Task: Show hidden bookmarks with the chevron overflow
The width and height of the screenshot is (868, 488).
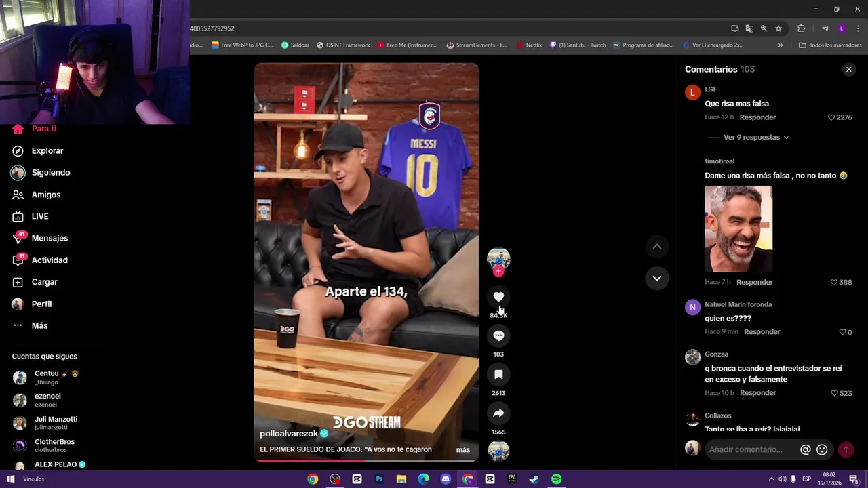Action: click(x=780, y=45)
